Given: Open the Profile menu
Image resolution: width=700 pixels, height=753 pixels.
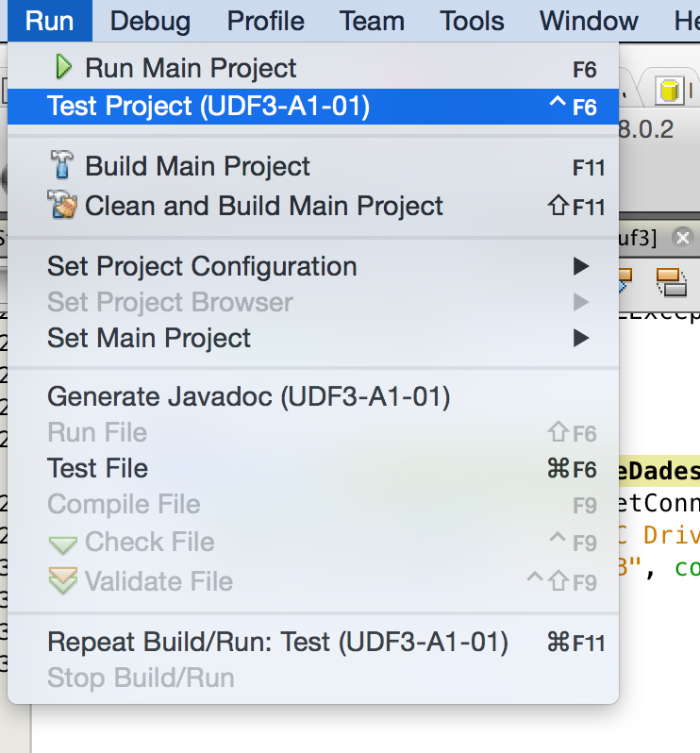Looking at the screenshot, I should (x=265, y=21).
